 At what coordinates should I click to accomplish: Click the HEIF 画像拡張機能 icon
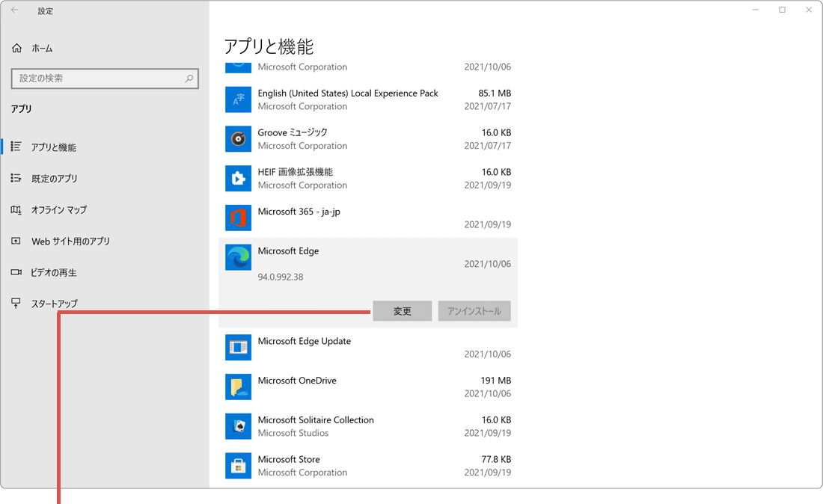(x=238, y=178)
